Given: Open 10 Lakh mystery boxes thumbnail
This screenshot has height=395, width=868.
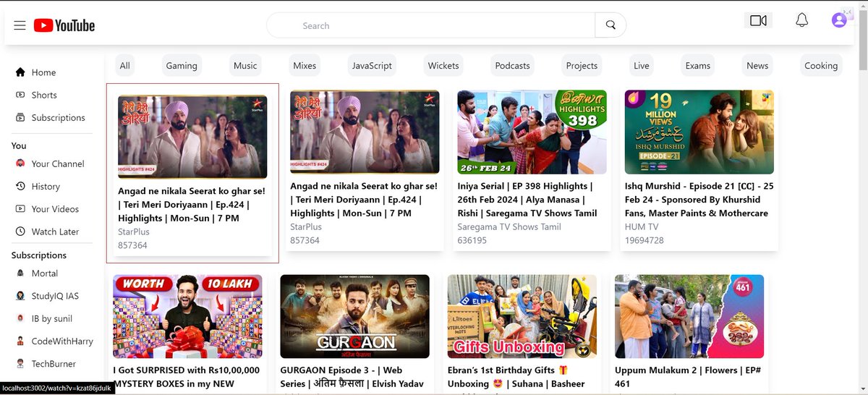Looking at the screenshot, I should point(187,316).
